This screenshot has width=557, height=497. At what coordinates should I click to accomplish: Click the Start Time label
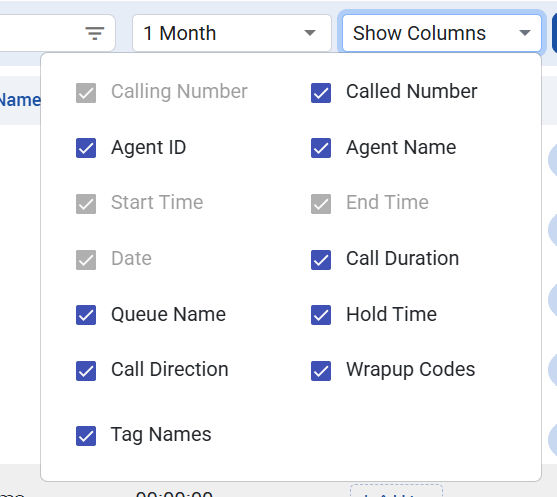(x=157, y=202)
